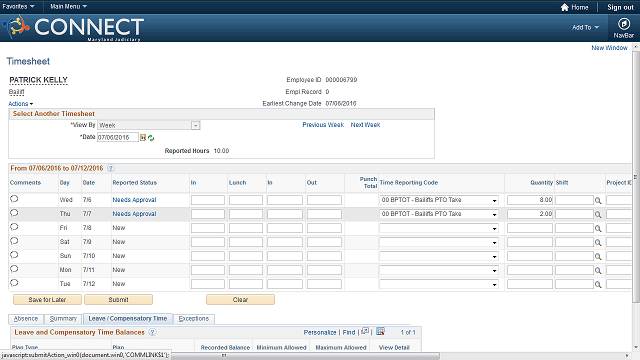Image resolution: width=640 pixels, height=360 pixels.
Task: Click the horizontal scrollbar at bottom
Action: tap(224, 356)
